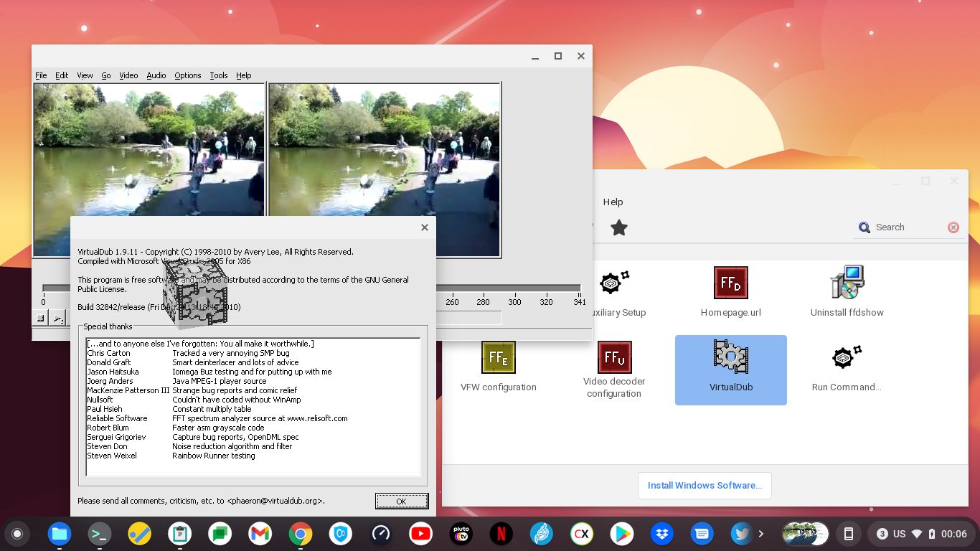980x551 pixels.
Task: Open Google Play Store from the shelf
Action: click(621, 534)
